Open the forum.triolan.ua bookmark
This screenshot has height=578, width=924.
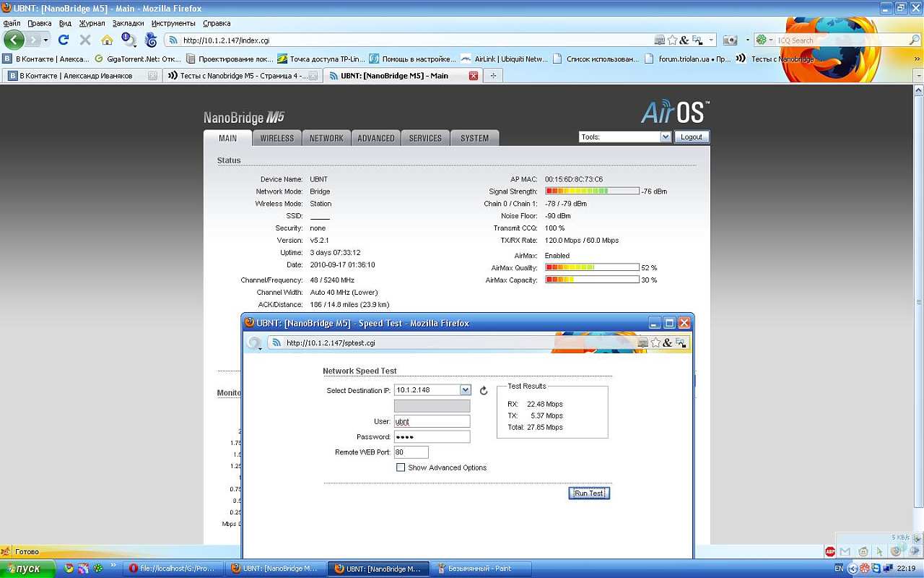pos(687,59)
